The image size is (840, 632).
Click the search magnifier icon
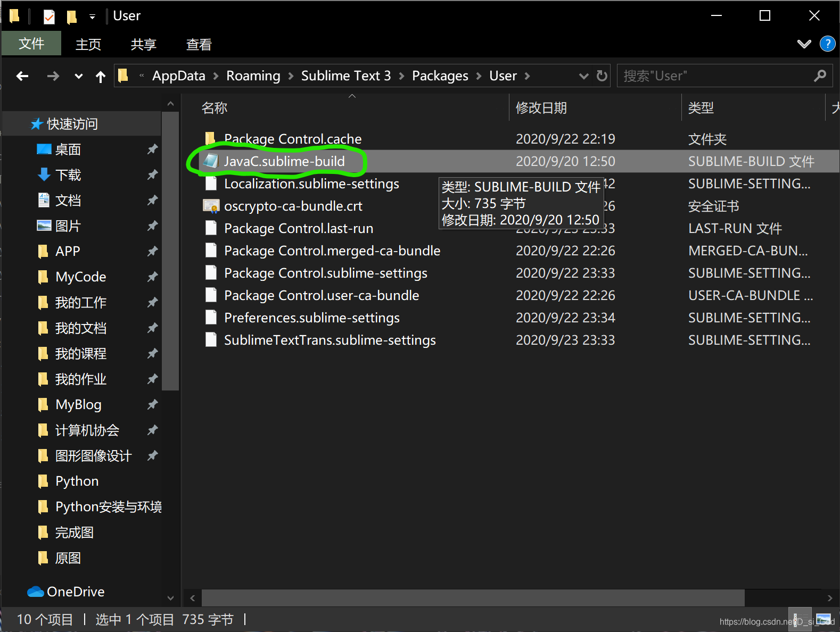point(820,76)
